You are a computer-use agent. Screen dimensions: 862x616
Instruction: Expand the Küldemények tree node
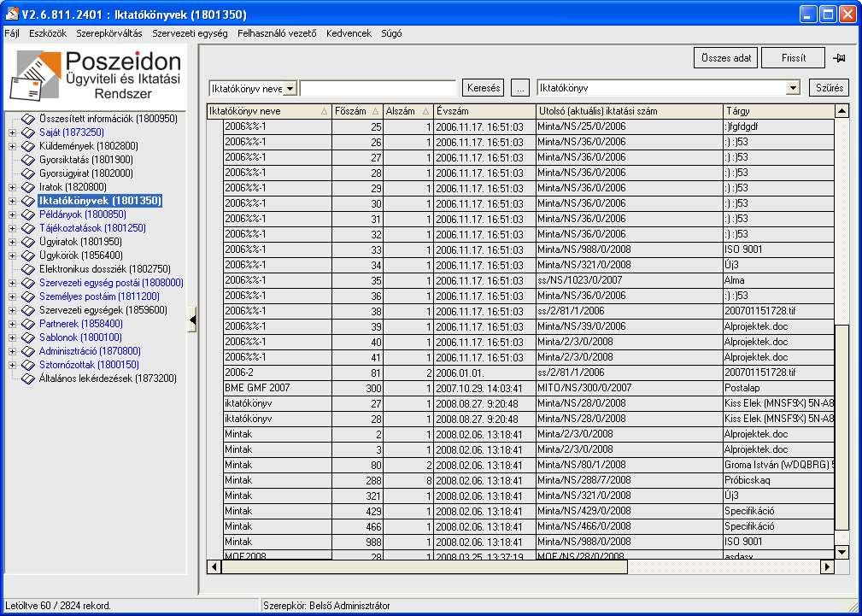13,146
